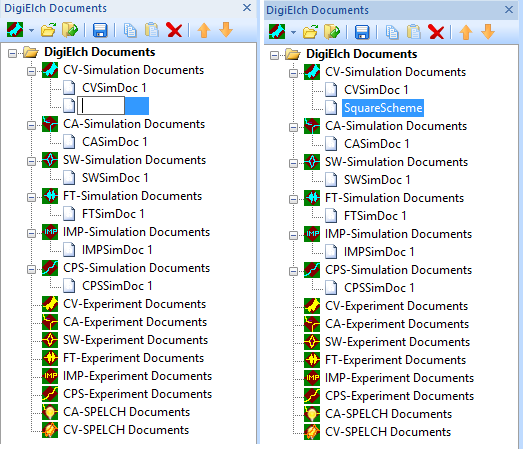This screenshot has height=450, width=523.
Task: Select CPSSimDoc 1 in the right tree
Action: click(x=379, y=288)
